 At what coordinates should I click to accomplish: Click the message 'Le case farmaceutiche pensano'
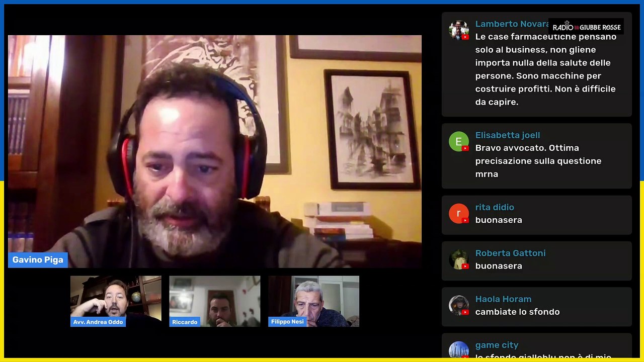[x=546, y=69]
